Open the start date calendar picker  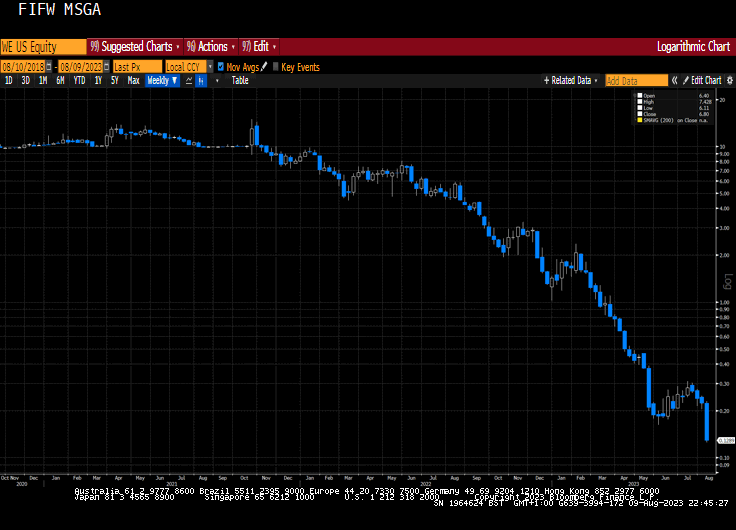point(49,67)
